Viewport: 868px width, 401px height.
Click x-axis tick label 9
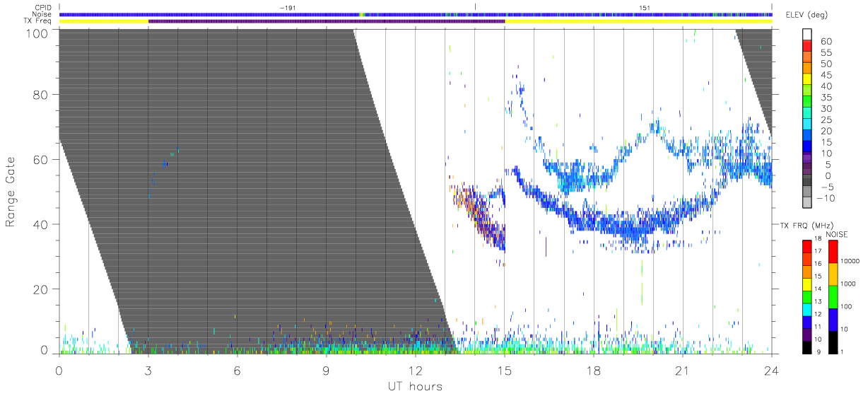(327, 371)
